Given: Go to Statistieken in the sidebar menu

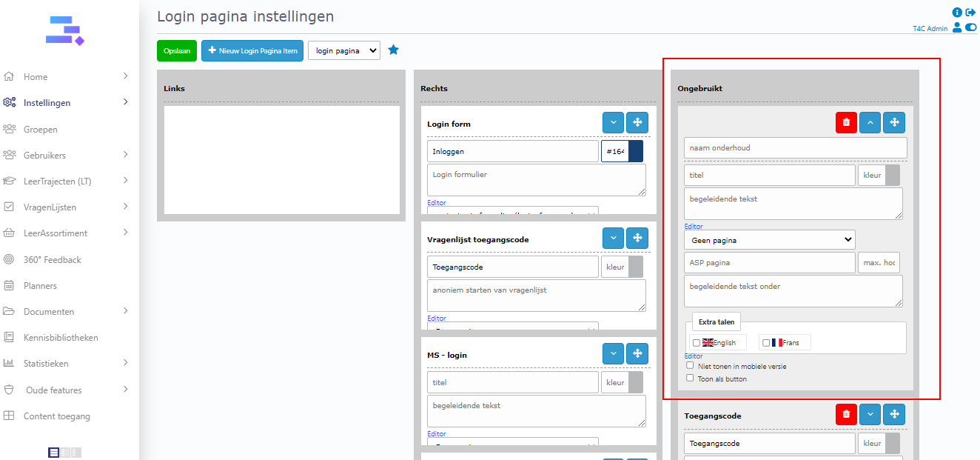Looking at the screenshot, I should (x=46, y=364).
